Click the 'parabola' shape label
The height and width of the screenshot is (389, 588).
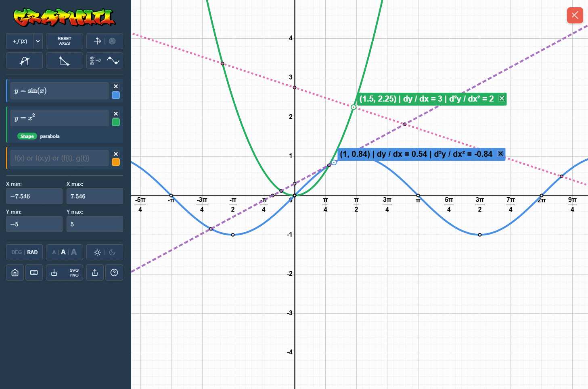[x=50, y=136]
